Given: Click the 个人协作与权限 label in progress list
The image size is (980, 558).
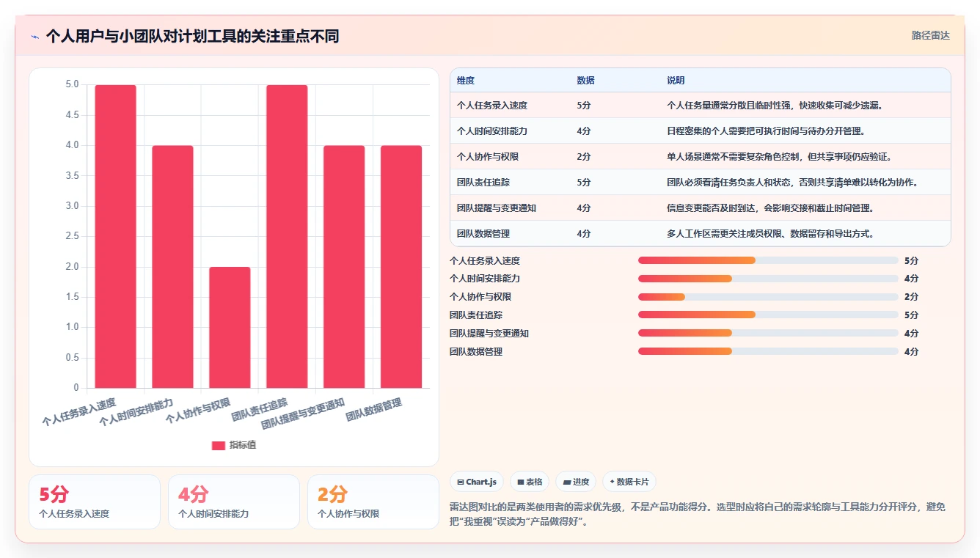Looking at the screenshot, I should (480, 297).
